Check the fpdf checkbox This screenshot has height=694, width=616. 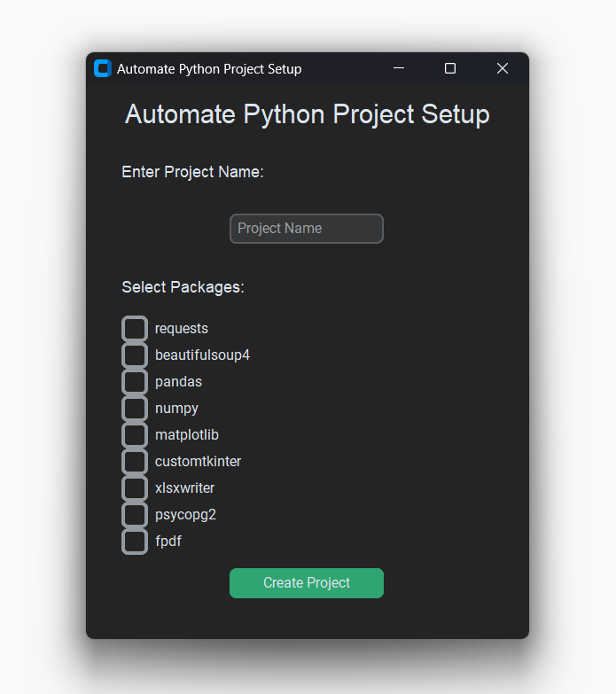pos(135,541)
